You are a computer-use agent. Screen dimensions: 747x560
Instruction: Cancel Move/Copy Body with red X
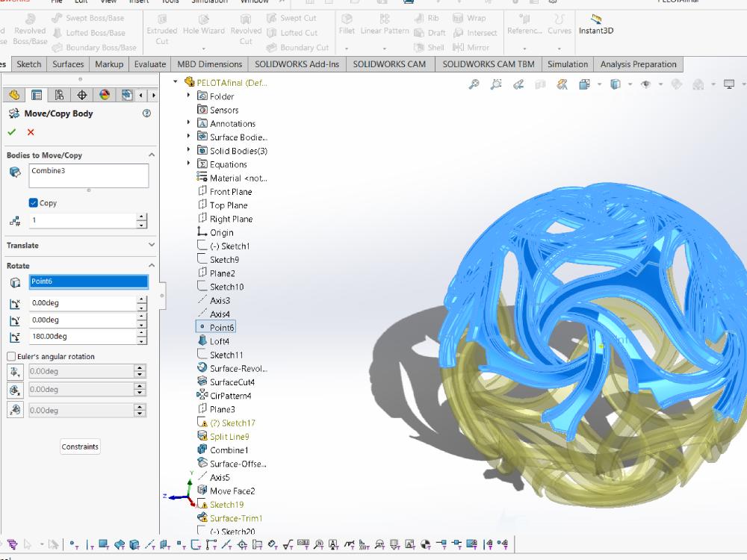tap(31, 132)
